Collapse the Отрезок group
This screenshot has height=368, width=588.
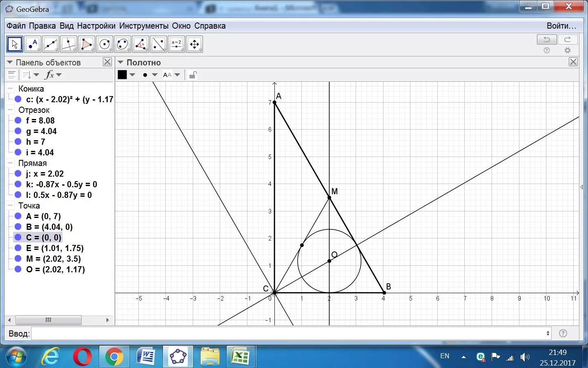click(10, 110)
